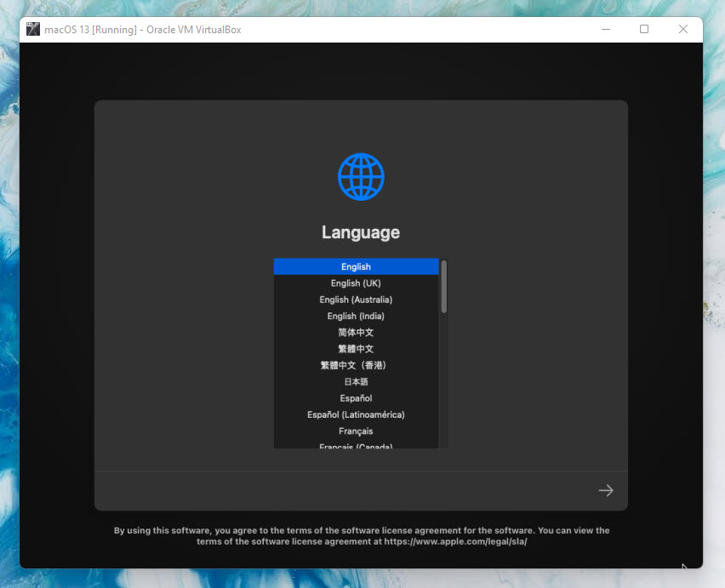
Task: Click the blue globe icon
Action: 361,177
